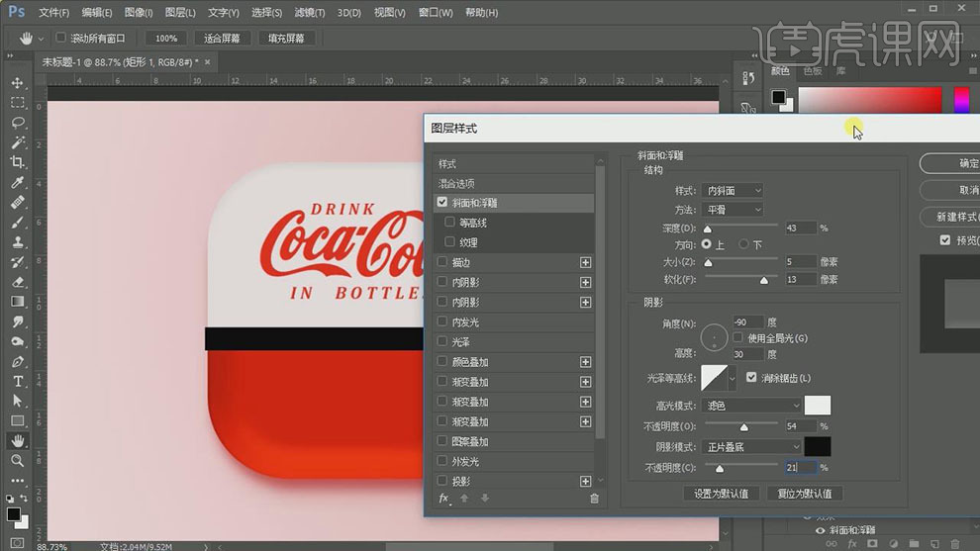Click the highlight mode color swatch
This screenshot has height=551, width=980.
tap(817, 405)
